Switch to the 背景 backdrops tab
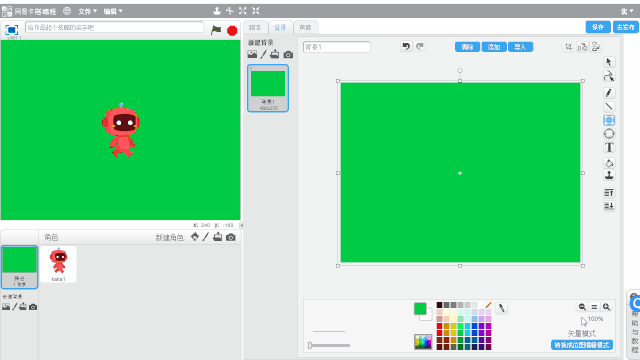The image size is (640, 360). [x=280, y=28]
